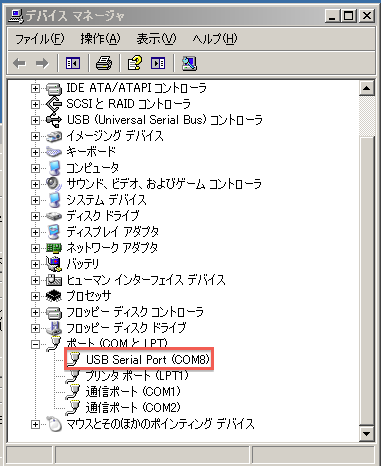The height and width of the screenshot is (466, 381).
Task: Expand the ディスプレイ アダプタ node
Action: (x=35, y=232)
